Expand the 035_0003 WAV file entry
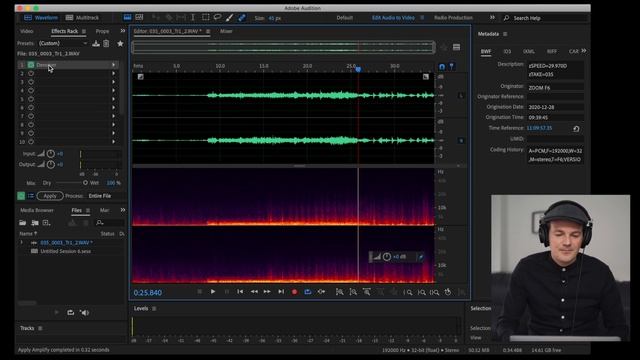The image size is (640, 360). [22, 242]
